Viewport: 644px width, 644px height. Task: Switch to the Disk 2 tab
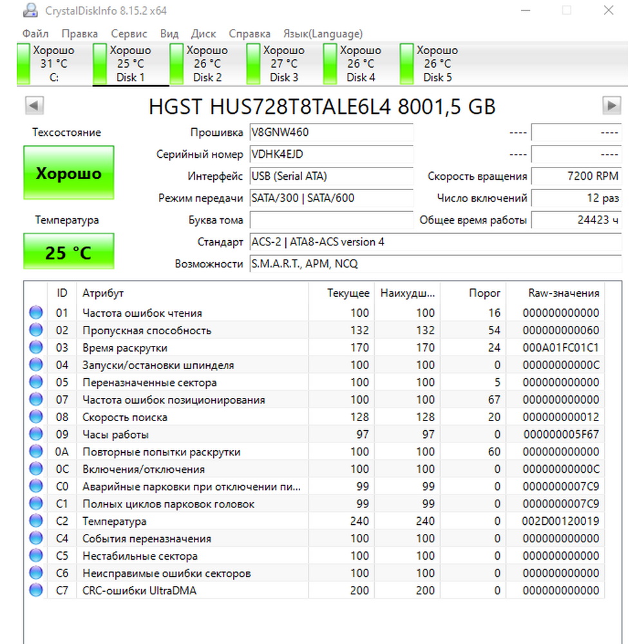pos(207,64)
